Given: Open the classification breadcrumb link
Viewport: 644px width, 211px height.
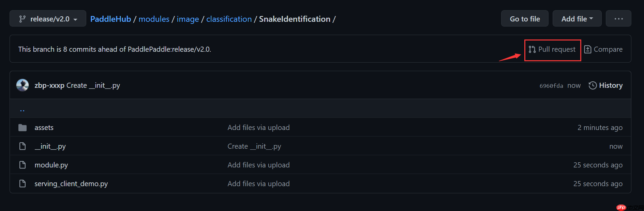Looking at the screenshot, I should 229,19.
